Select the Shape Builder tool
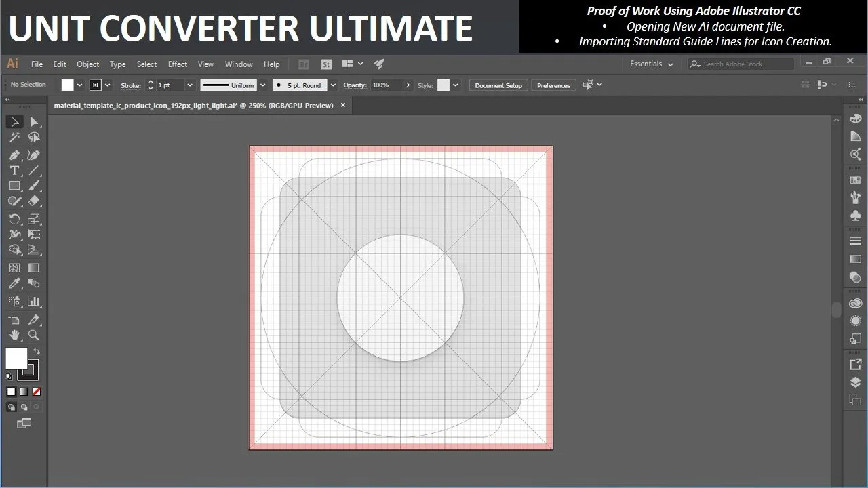The height and width of the screenshot is (488, 868). 14,250
